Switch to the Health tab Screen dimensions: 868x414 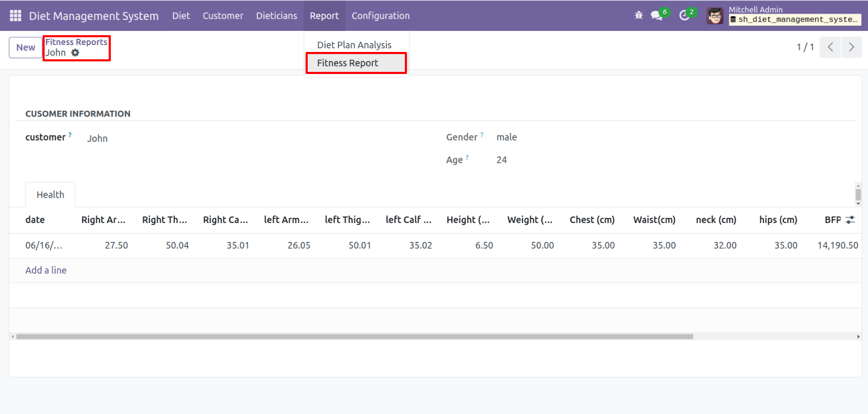point(50,195)
